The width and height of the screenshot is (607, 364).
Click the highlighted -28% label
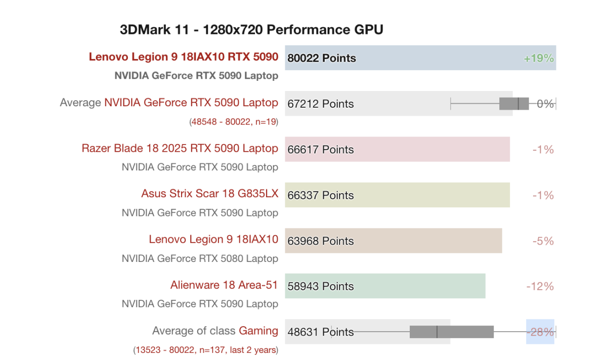tap(540, 332)
